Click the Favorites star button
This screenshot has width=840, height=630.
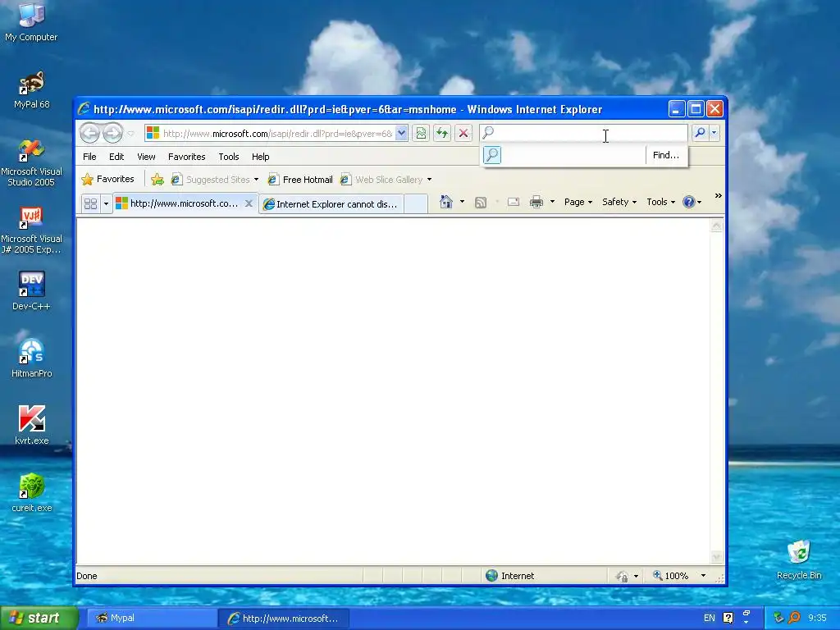click(x=107, y=180)
